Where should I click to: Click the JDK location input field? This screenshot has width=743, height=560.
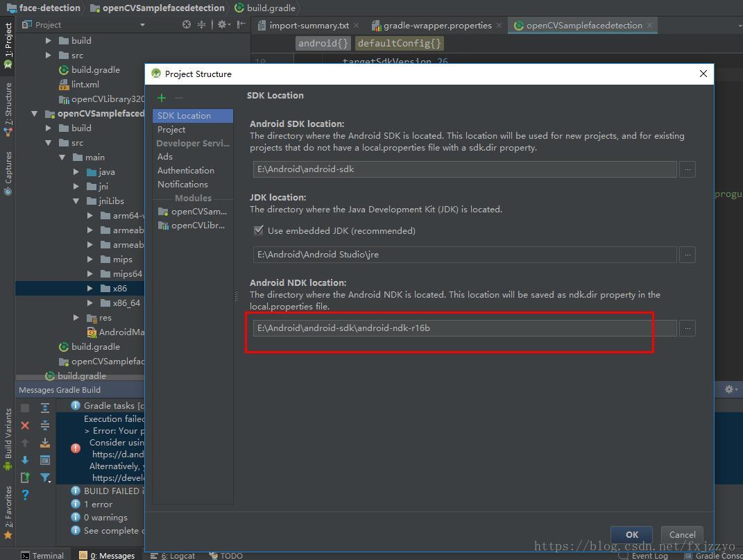[465, 255]
